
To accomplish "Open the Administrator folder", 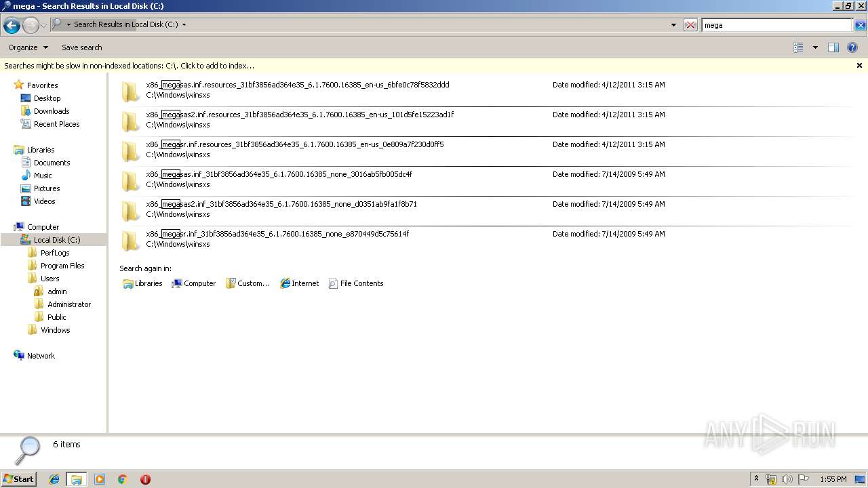I will click(x=68, y=304).
